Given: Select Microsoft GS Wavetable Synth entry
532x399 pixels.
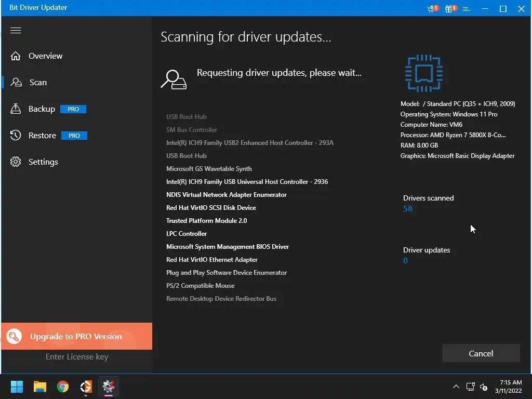Looking at the screenshot, I should click(209, 169).
